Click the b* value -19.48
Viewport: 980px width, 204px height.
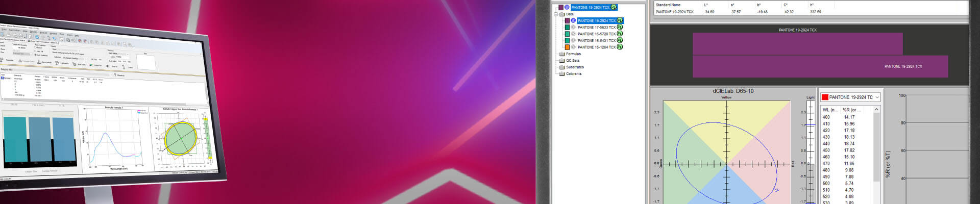pos(762,12)
